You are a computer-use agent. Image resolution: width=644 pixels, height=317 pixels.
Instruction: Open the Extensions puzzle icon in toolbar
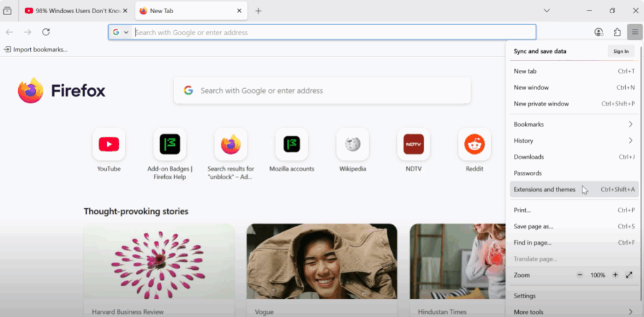point(617,32)
